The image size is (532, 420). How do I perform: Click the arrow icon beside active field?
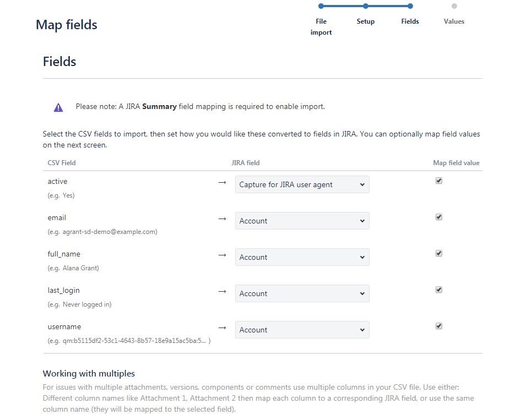pyautogui.click(x=222, y=183)
